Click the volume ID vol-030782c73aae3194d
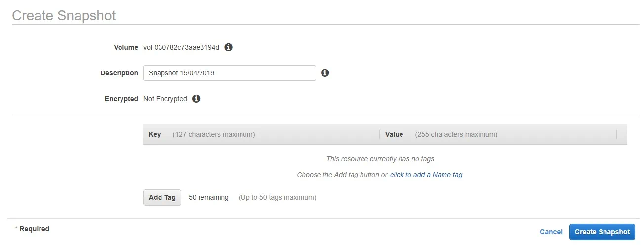Image resolution: width=644 pixels, height=248 pixels. click(x=181, y=47)
